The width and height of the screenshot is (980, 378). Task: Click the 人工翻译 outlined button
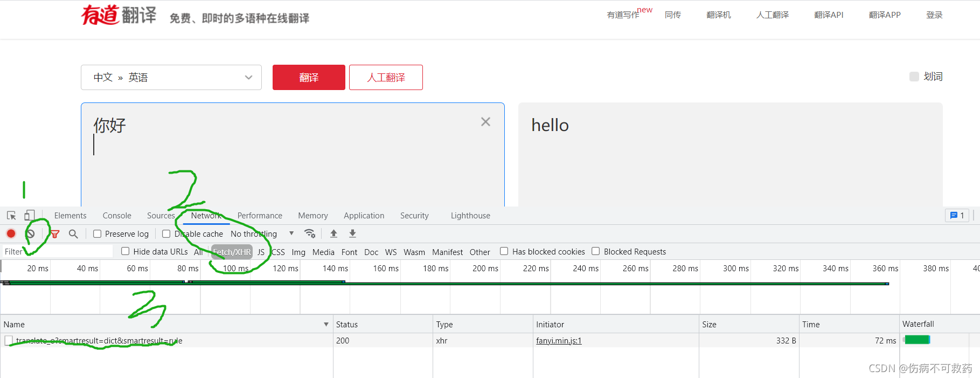point(386,77)
